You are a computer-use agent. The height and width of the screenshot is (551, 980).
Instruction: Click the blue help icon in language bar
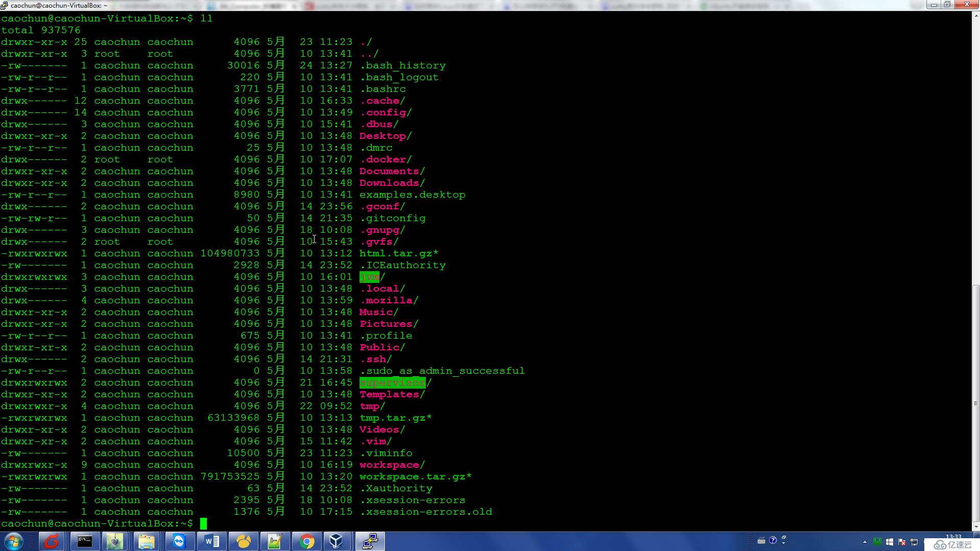[773, 540]
